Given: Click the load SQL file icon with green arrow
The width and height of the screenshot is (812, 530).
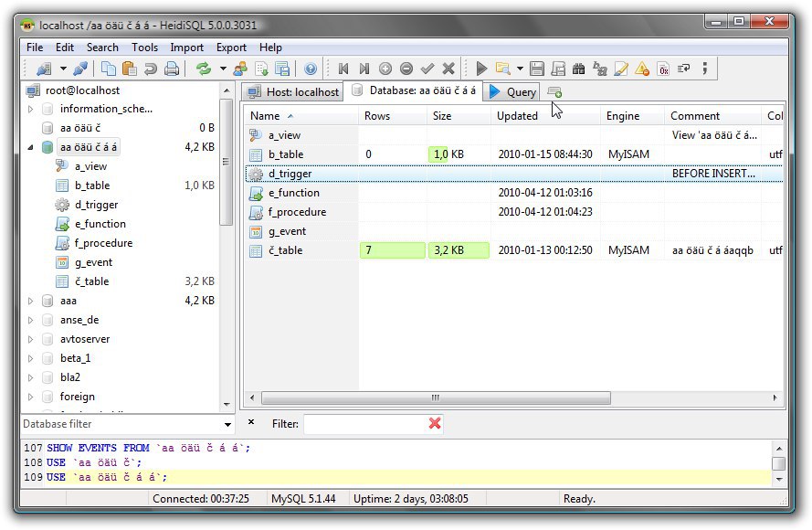Looking at the screenshot, I should point(261,69).
